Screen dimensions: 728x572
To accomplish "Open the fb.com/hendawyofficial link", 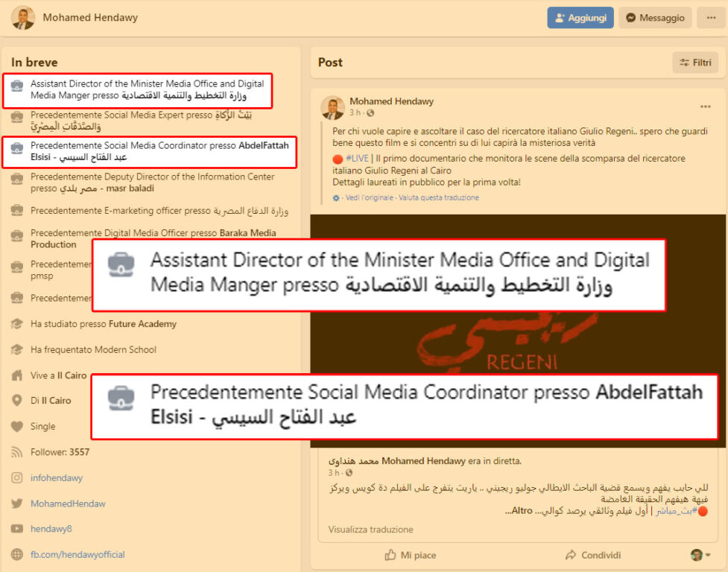I will (x=77, y=554).
